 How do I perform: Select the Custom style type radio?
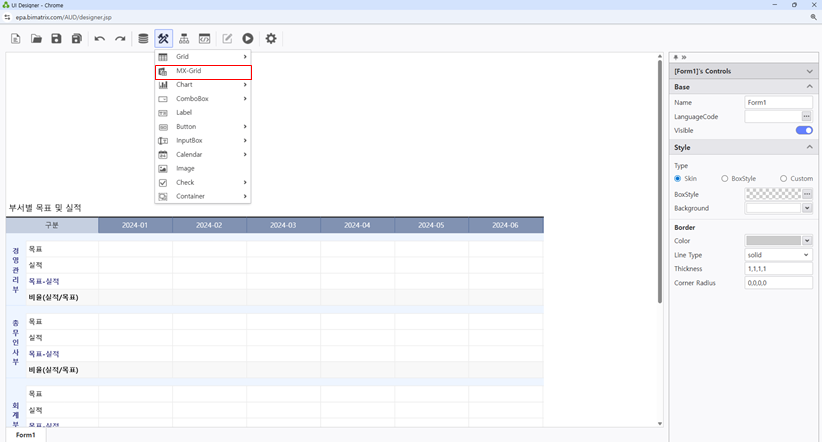pyautogui.click(x=783, y=179)
